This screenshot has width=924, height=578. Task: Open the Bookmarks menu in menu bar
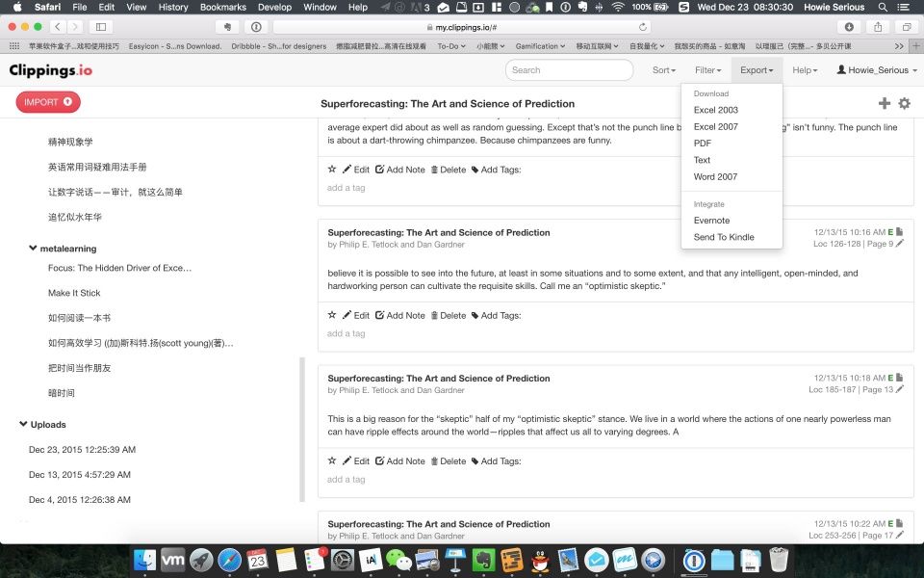tap(222, 7)
